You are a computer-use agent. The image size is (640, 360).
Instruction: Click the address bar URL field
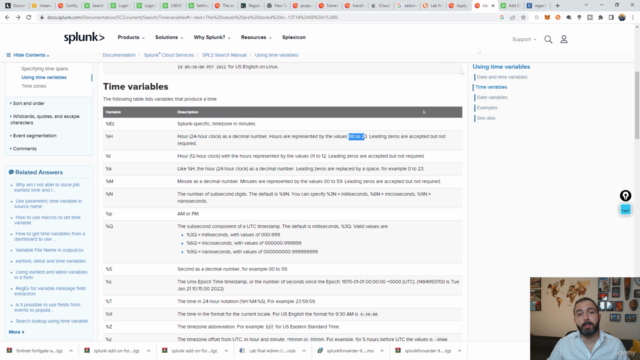[x=269, y=18]
